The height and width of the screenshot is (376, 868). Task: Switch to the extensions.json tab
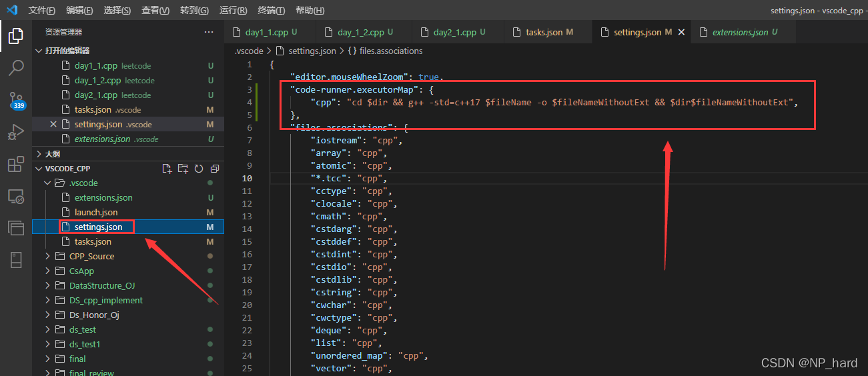(743, 32)
